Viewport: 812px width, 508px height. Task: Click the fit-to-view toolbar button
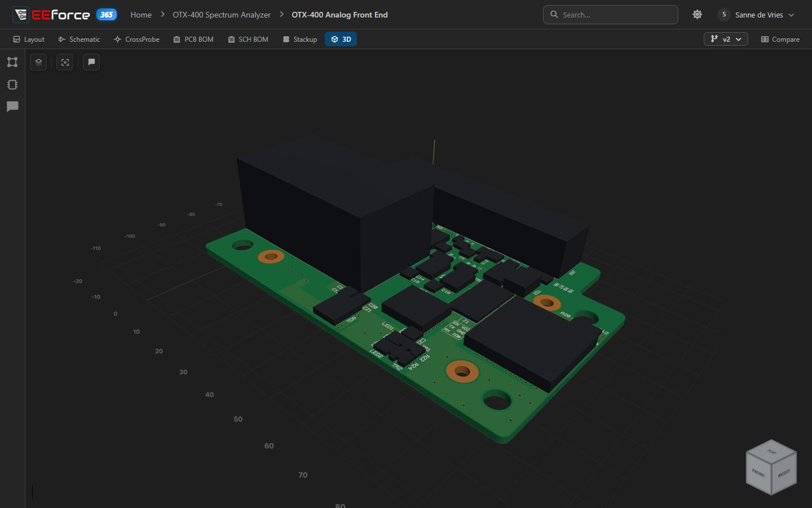coord(65,62)
